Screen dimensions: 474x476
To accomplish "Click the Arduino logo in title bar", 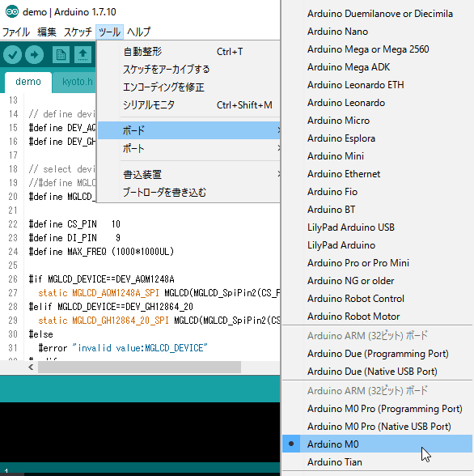I will point(12,12).
